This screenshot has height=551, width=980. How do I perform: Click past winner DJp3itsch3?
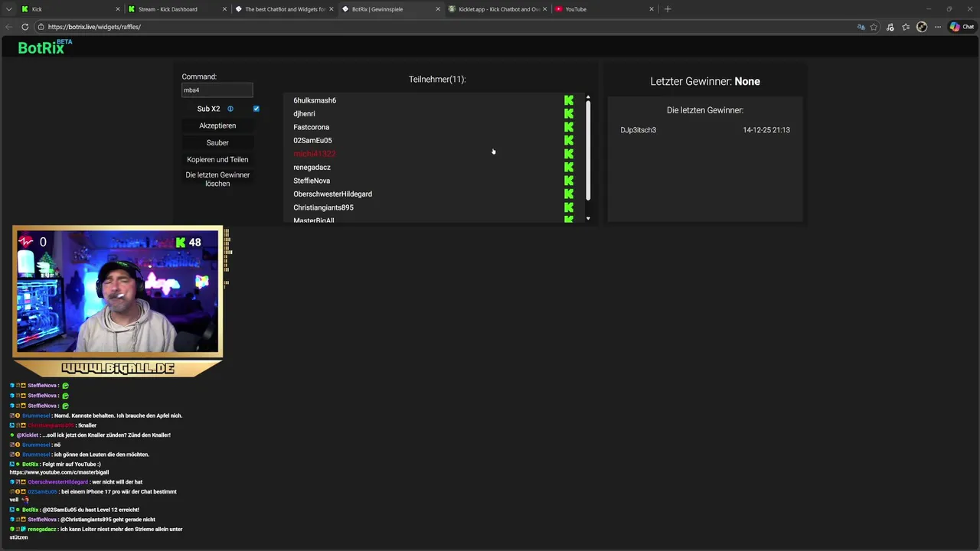coord(638,130)
